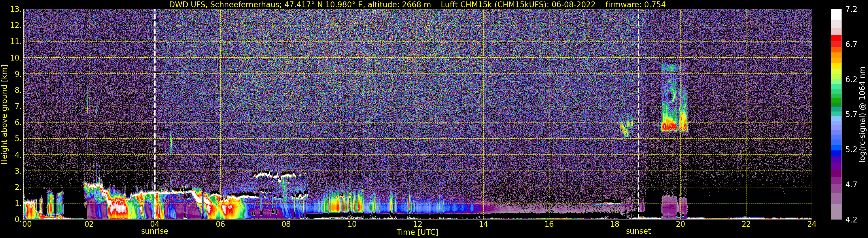Click the time axis tick label '22'

(746, 224)
